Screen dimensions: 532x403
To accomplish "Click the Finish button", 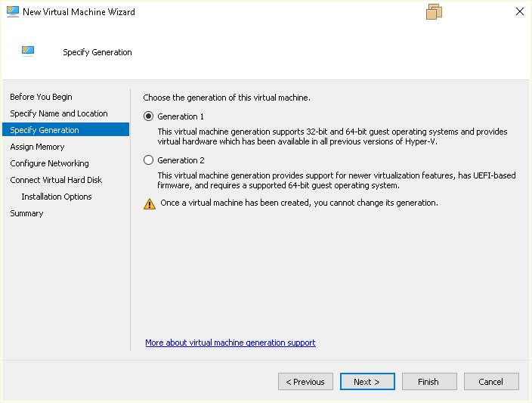I will tap(429, 382).
